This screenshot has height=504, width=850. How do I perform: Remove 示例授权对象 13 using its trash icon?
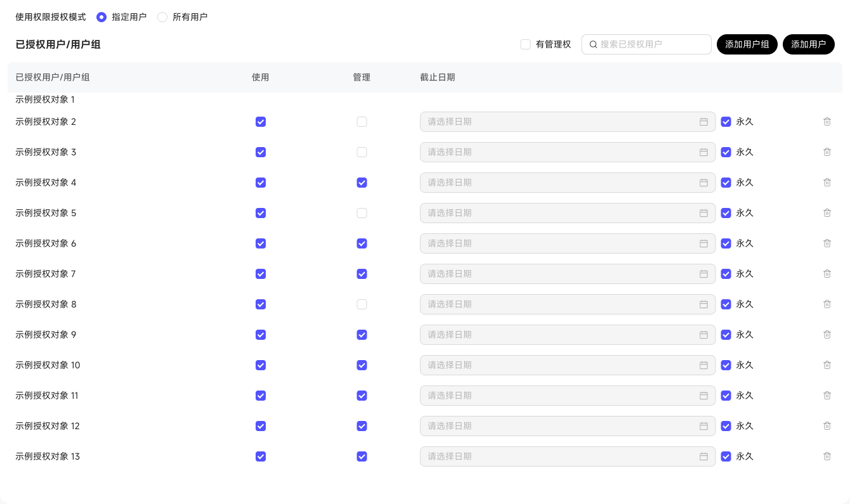pos(827,456)
